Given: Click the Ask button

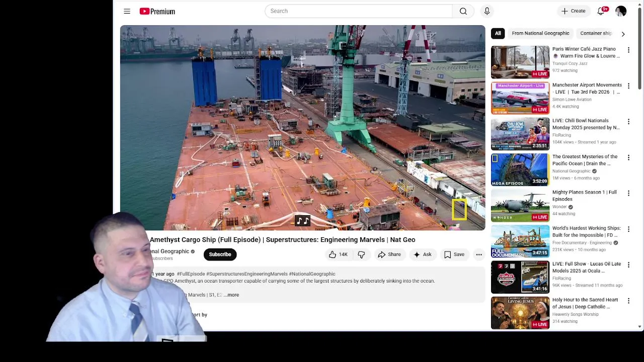Looking at the screenshot, I should click(422, 254).
